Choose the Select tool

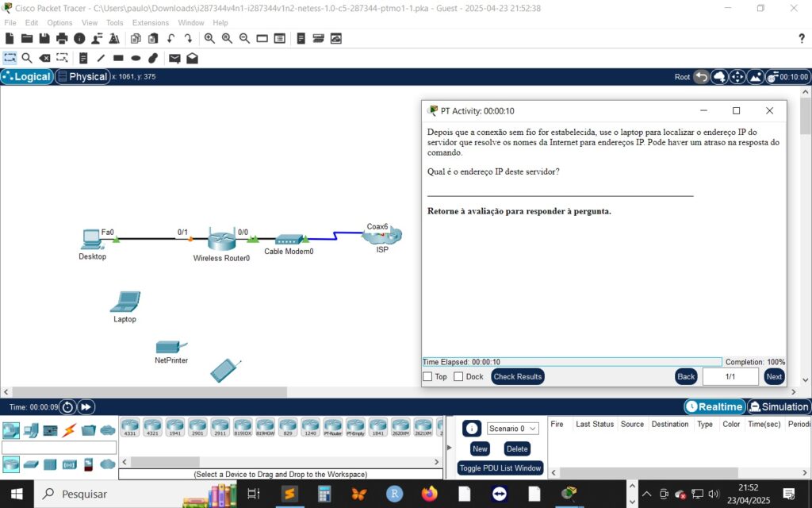coord(10,58)
